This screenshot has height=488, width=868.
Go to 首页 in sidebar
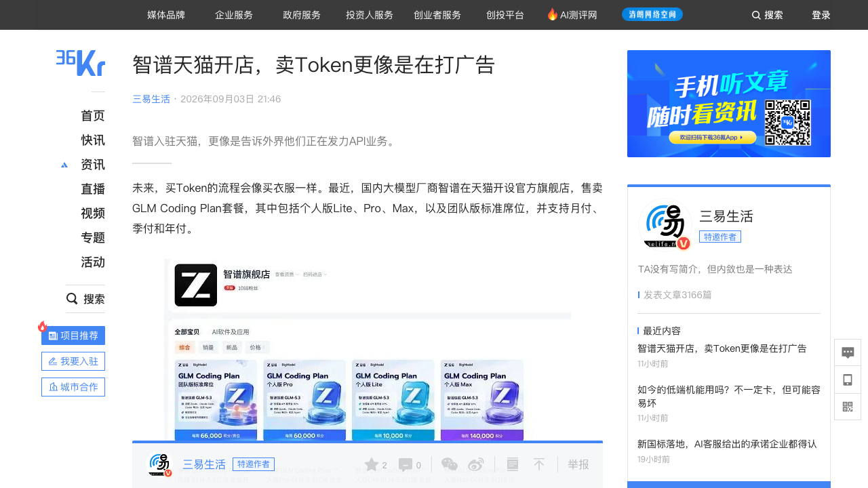[x=93, y=116]
